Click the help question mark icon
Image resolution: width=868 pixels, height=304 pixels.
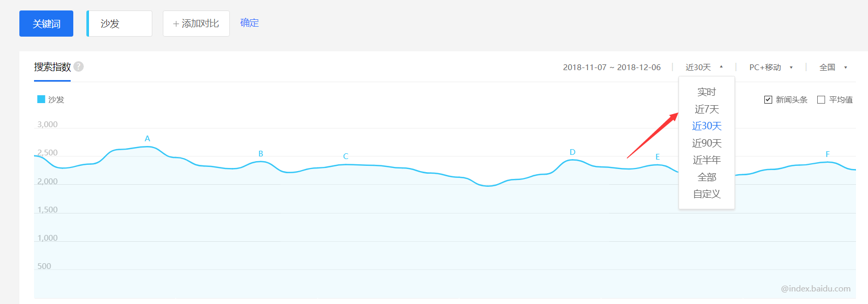click(x=79, y=66)
